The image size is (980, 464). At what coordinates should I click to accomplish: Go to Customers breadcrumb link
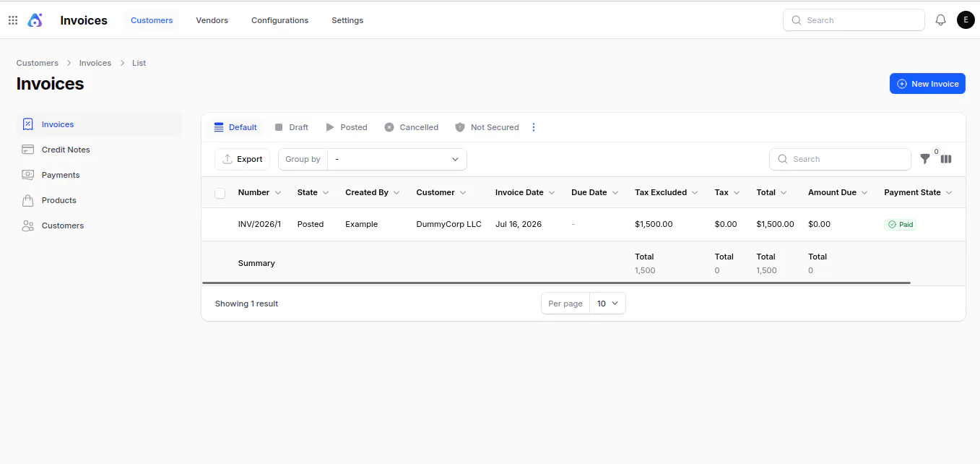coord(38,63)
